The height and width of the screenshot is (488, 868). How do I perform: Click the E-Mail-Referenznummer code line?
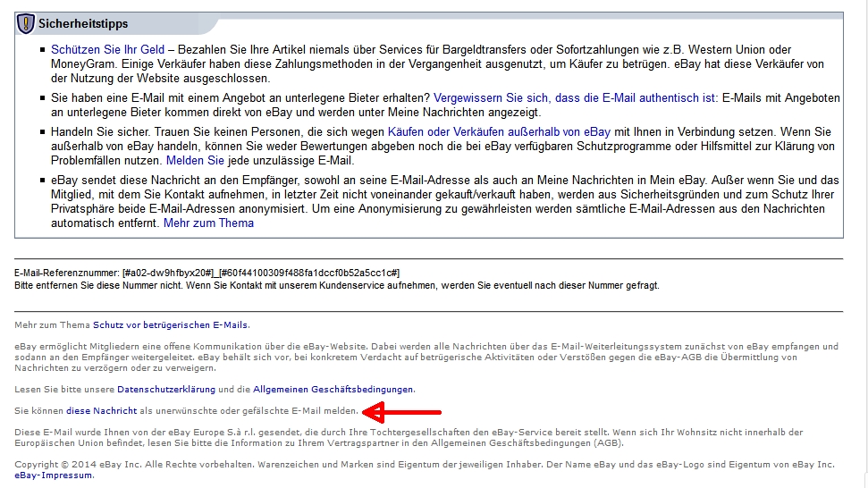(x=207, y=273)
